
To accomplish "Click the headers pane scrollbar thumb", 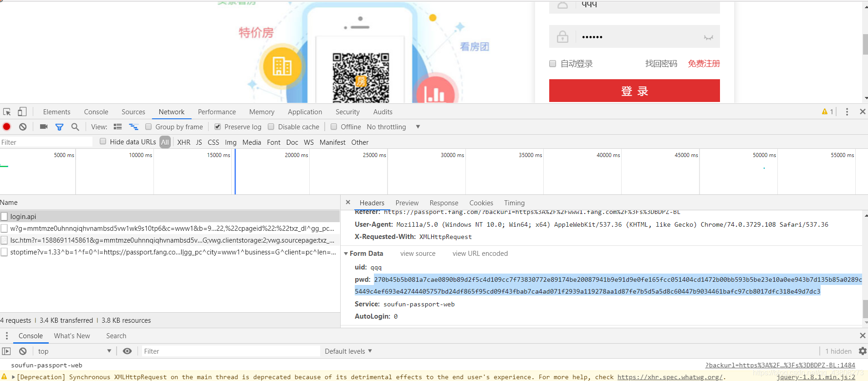I will [x=865, y=309].
